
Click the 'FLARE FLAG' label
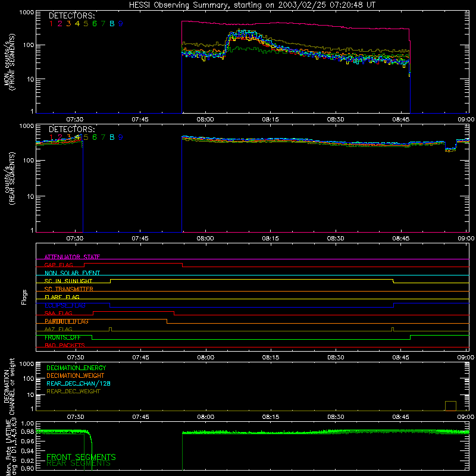[x=62, y=297]
